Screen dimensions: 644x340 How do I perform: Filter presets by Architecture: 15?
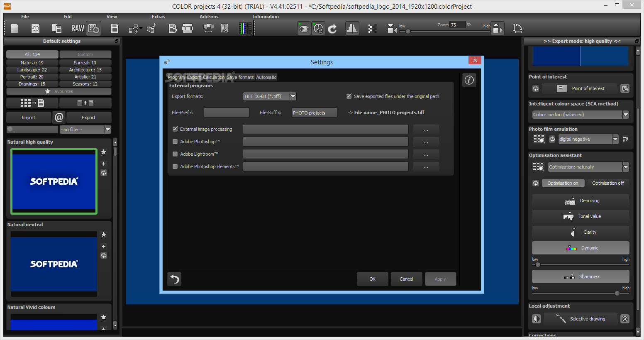tap(85, 70)
